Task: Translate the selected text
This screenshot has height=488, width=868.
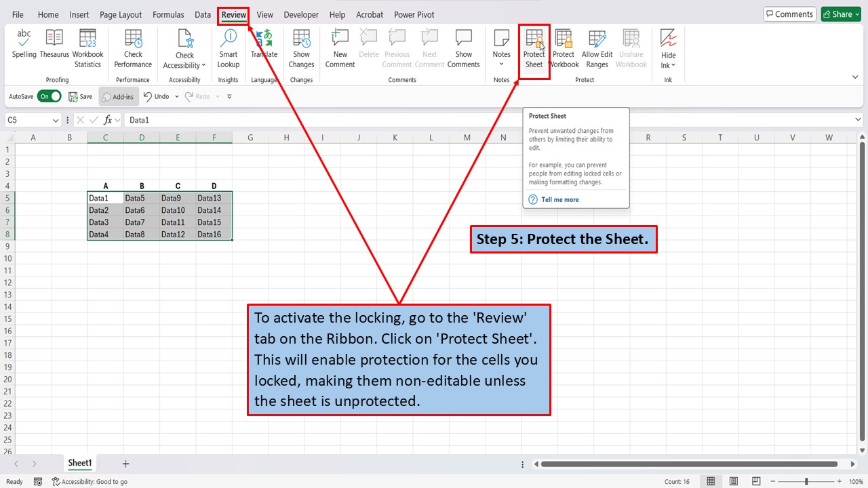Action: tap(264, 45)
